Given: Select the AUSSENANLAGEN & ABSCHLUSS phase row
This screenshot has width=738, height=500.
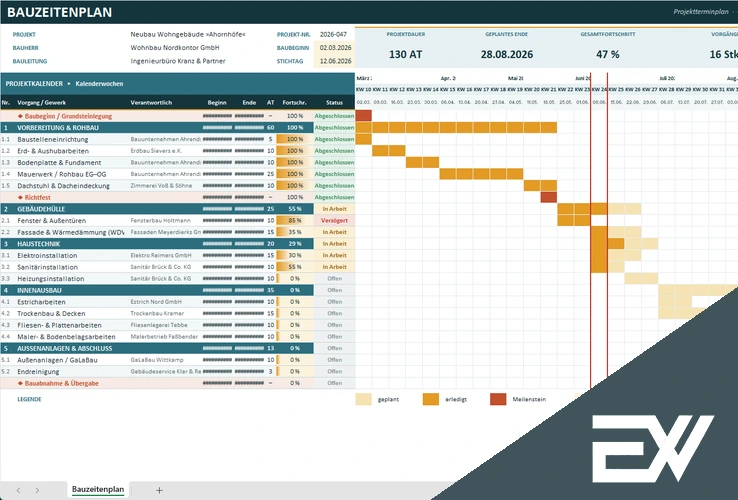Looking at the screenshot, I should coord(157,348).
